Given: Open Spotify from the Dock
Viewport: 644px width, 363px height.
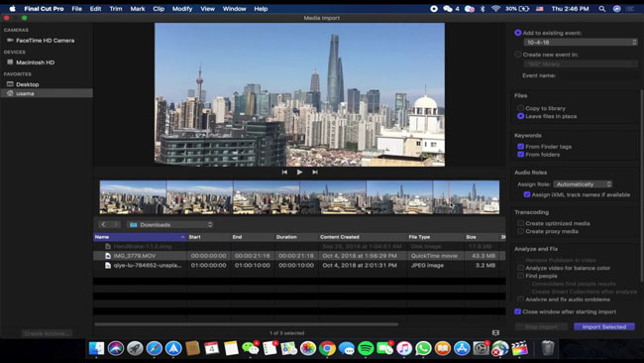Looking at the screenshot, I should pyautogui.click(x=366, y=348).
